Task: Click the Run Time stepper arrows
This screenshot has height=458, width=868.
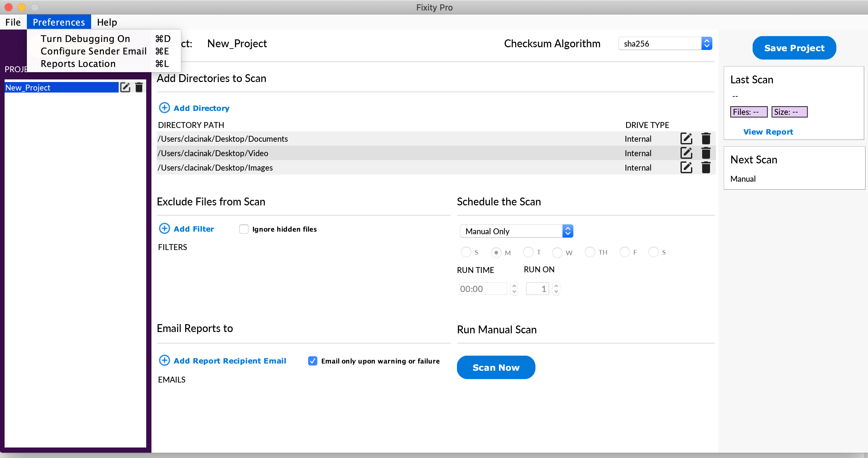Action: pyautogui.click(x=514, y=289)
